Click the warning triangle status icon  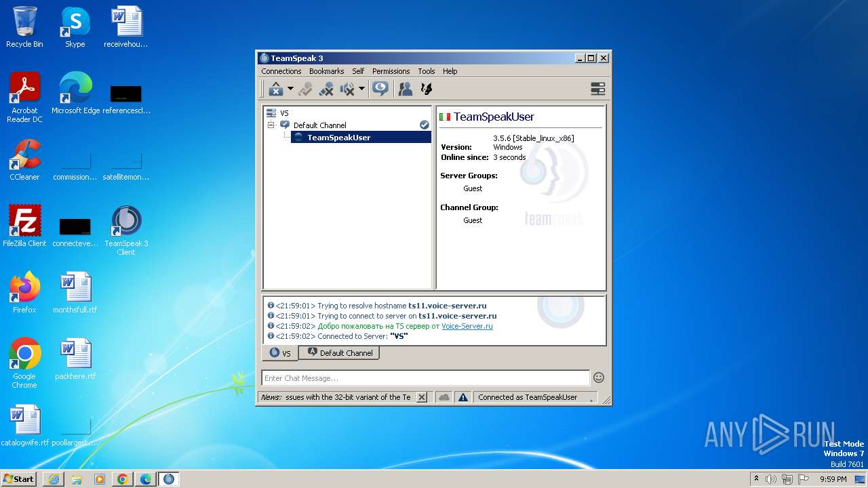pos(462,397)
